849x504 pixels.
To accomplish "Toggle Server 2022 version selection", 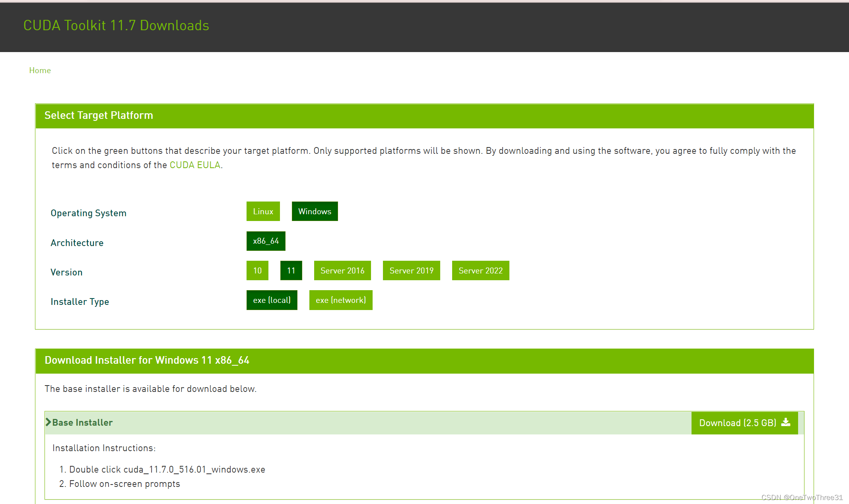I will (x=480, y=271).
